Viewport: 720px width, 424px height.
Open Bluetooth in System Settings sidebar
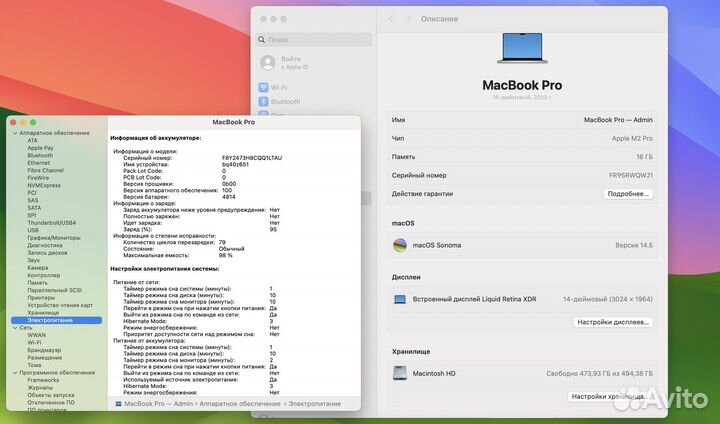click(279, 102)
